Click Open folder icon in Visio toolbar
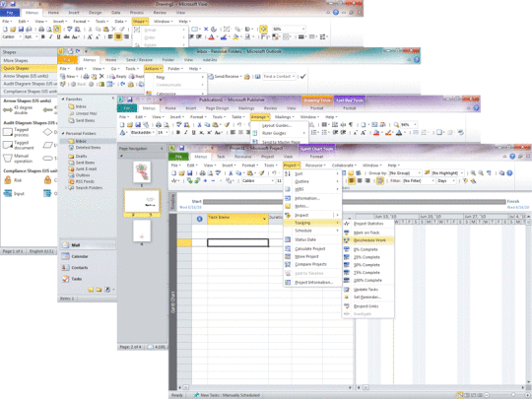532x399 pixels. 13,30
